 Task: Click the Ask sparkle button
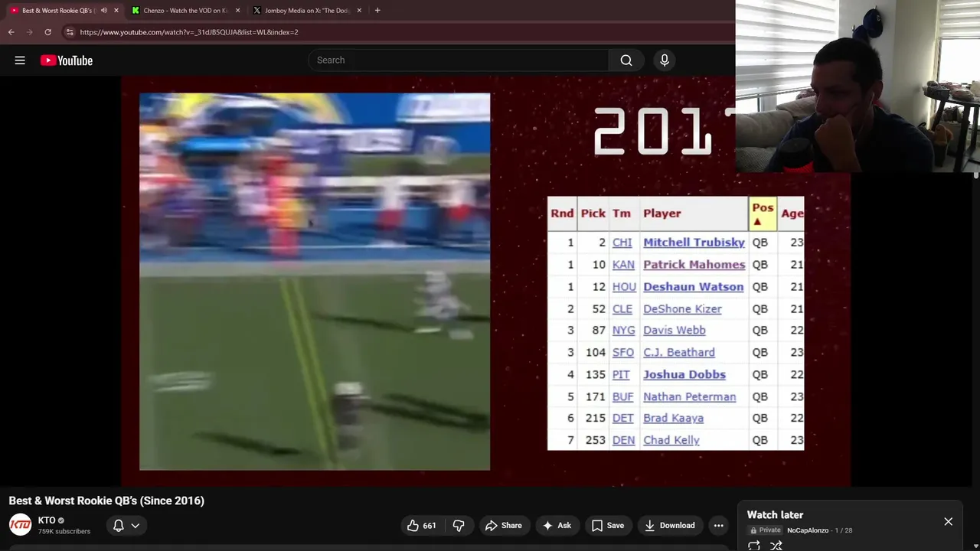(x=557, y=526)
